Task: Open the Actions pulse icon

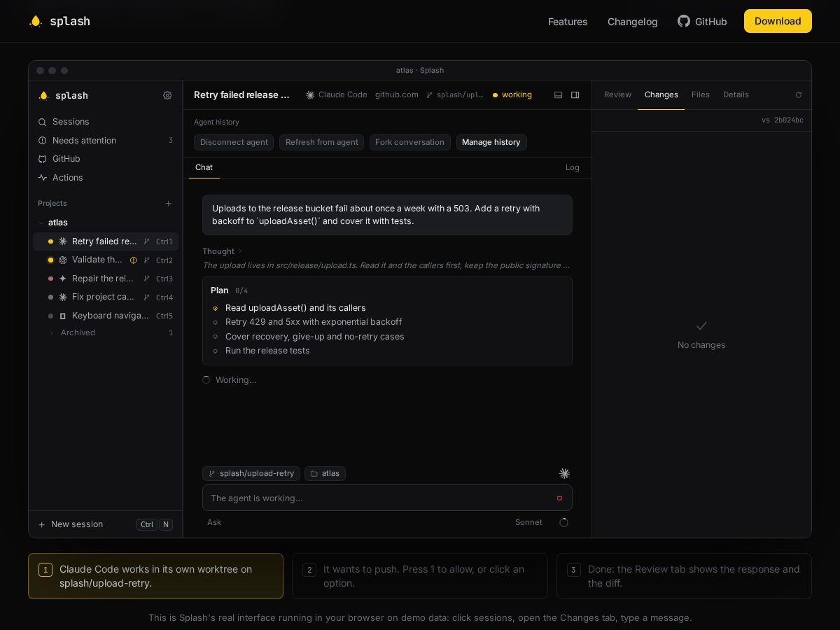Action: click(43, 178)
